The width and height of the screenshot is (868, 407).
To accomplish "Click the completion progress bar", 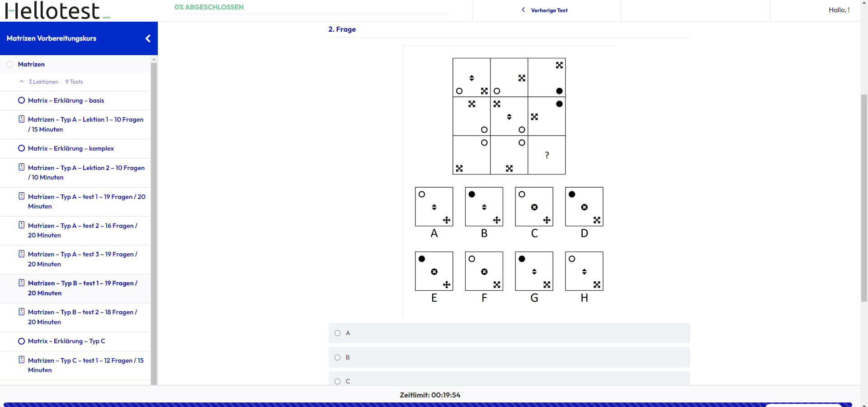I will click(311, 14).
